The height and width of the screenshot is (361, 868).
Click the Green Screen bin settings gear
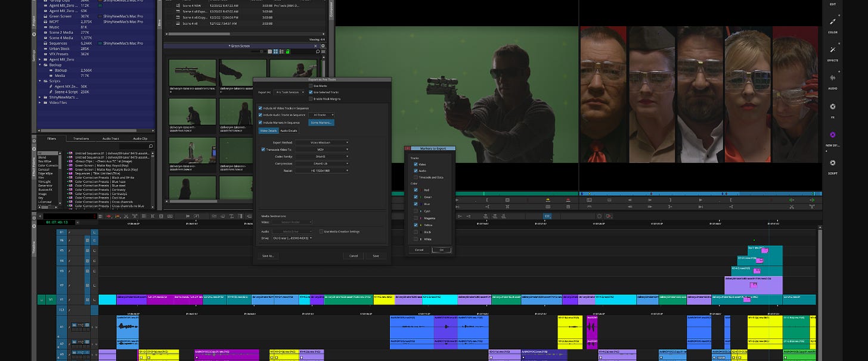click(323, 46)
